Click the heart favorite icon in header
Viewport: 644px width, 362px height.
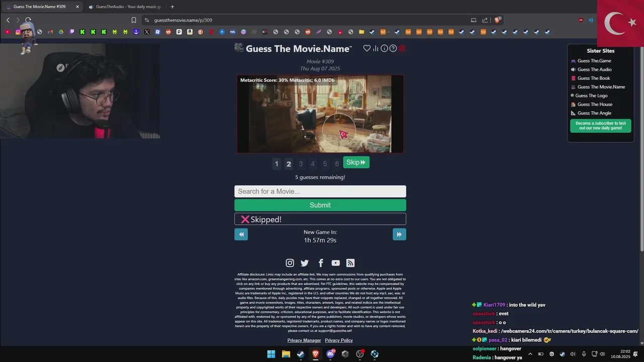pyautogui.click(x=367, y=48)
